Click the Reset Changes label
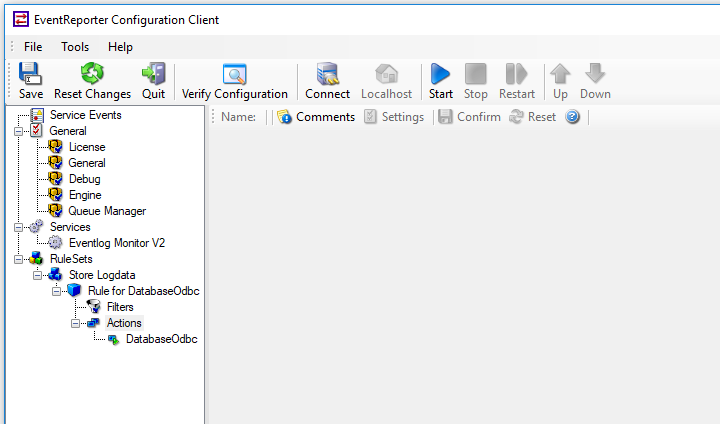Image resolution: width=720 pixels, height=424 pixels. tap(92, 94)
